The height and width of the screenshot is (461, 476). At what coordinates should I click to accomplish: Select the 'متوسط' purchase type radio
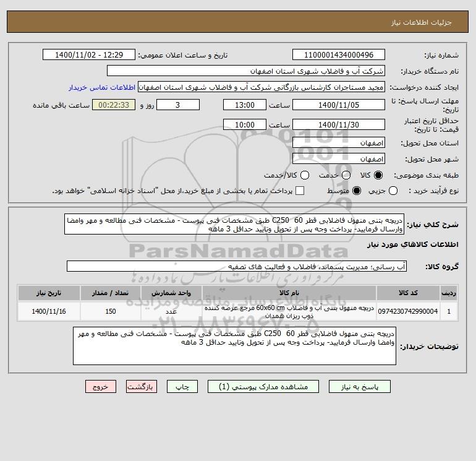[x=357, y=191]
